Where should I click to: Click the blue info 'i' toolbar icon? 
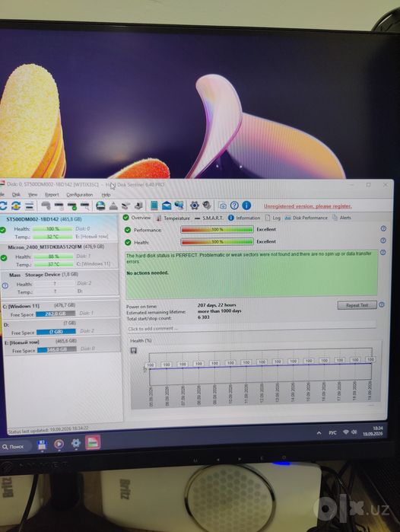coord(246,205)
